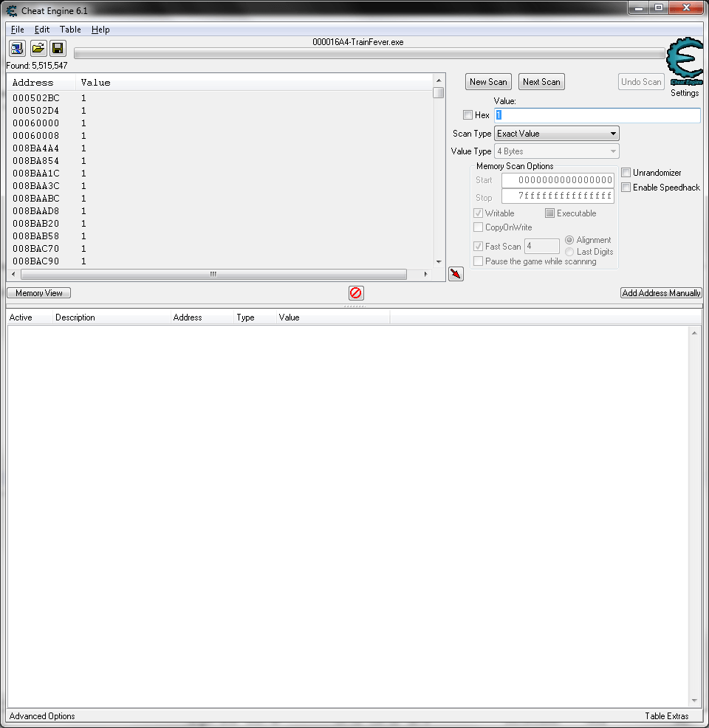Screen dimensions: 709x728
Task: Click the results list vertical scrollbar thumb
Action: (438, 93)
